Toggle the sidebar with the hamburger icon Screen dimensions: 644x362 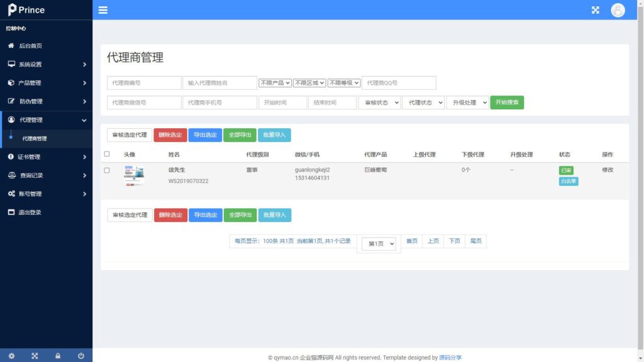click(103, 9)
